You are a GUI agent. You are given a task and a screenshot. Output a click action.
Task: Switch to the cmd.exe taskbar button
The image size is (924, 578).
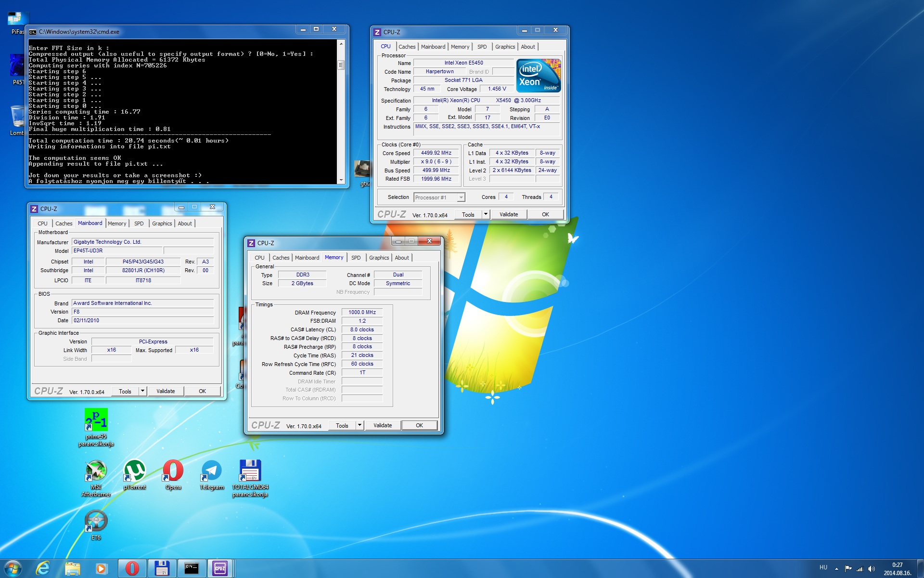pyautogui.click(x=192, y=568)
